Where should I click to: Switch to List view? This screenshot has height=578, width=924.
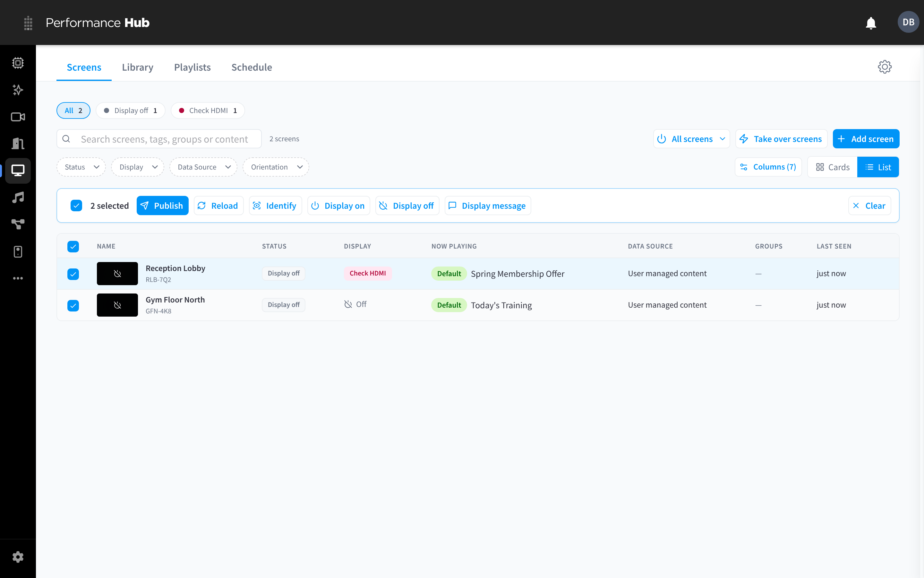coord(878,167)
